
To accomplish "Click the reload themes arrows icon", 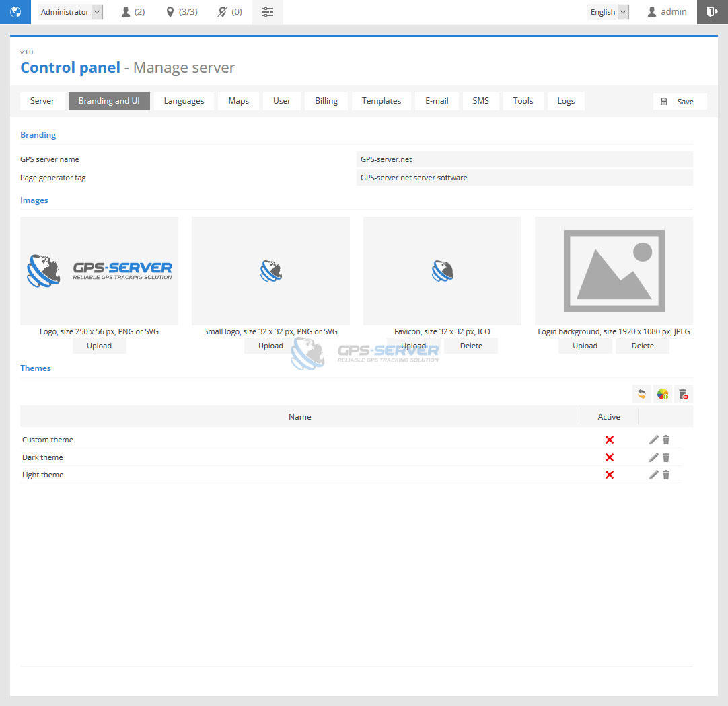I will click(642, 395).
